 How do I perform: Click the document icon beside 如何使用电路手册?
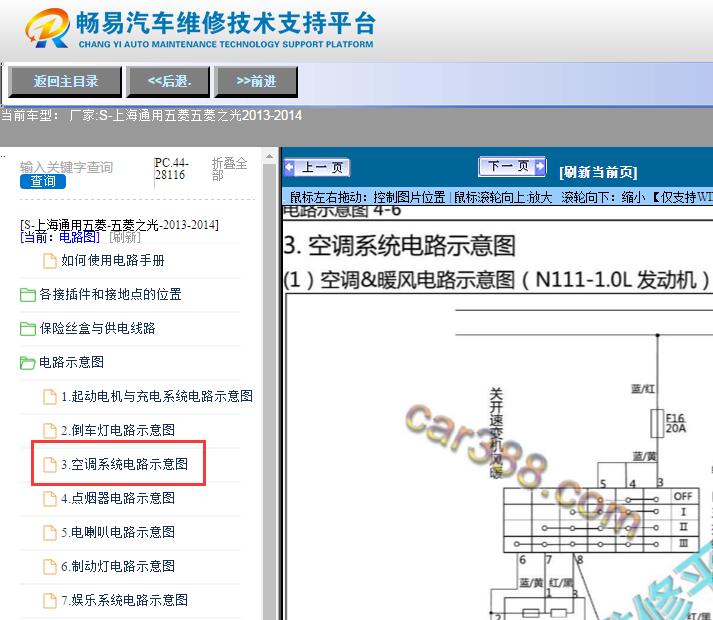coord(50,261)
